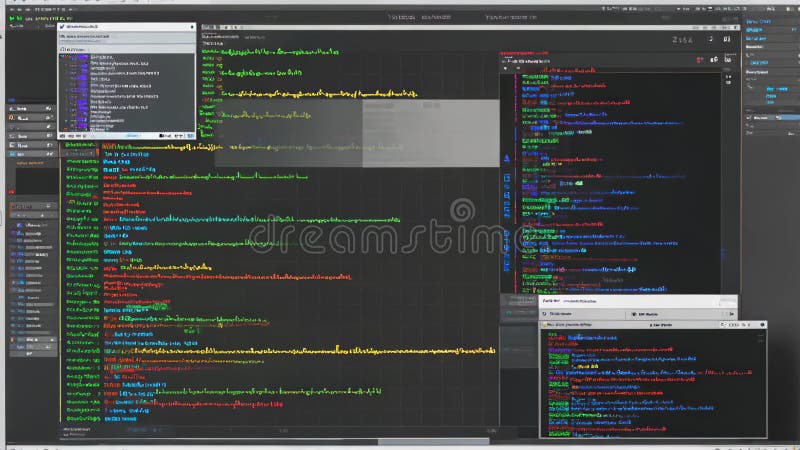Click the blue checkmark icon in popup title
This screenshot has height=450, width=800.
click(x=62, y=27)
